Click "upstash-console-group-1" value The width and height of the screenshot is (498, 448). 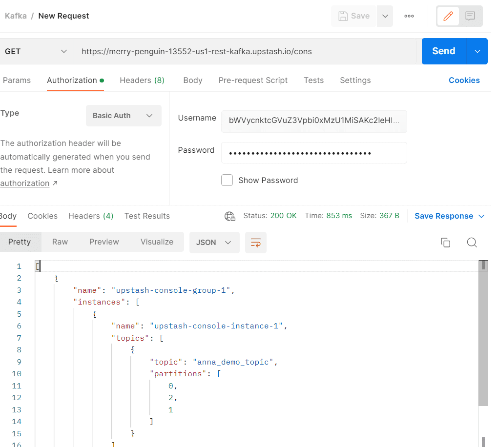pyautogui.click(x=171, y=290)
